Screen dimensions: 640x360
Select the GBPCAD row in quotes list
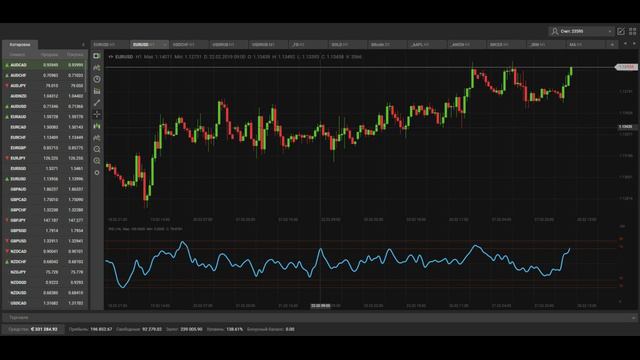click(x=44, y=200)
